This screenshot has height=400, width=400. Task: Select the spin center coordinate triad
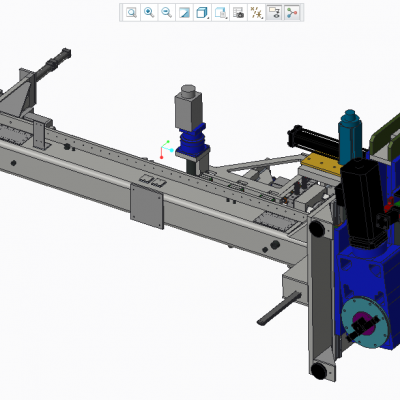point(166,149)
